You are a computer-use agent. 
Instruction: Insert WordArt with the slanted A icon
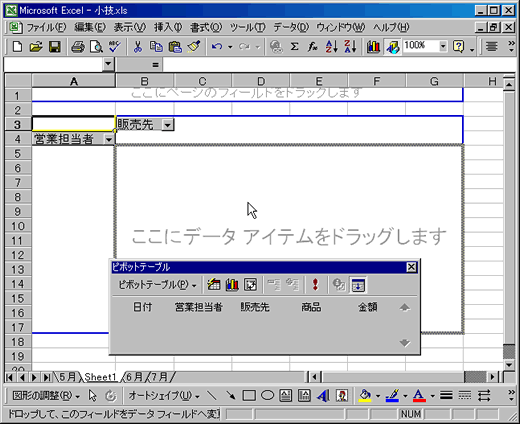point(323,396)
